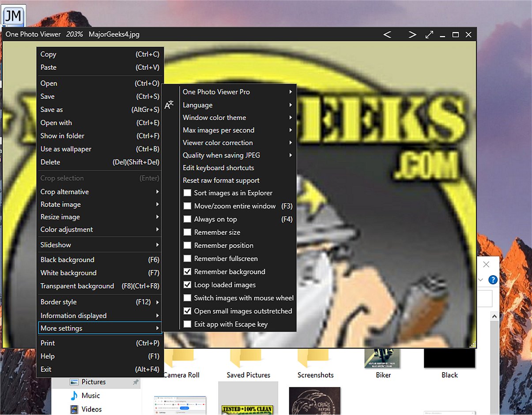The height and width of the screenshot is (415, 532).
Task: Open the Saved Pictures folder
Action: pyautogui.click(x=249, y=363)
